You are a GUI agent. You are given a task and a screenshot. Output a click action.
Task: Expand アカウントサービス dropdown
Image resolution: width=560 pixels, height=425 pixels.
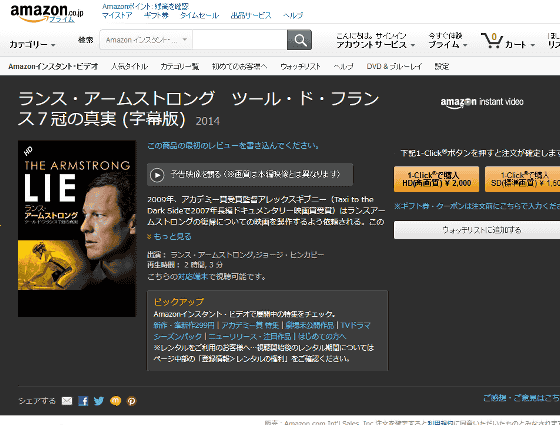(375, 45)
